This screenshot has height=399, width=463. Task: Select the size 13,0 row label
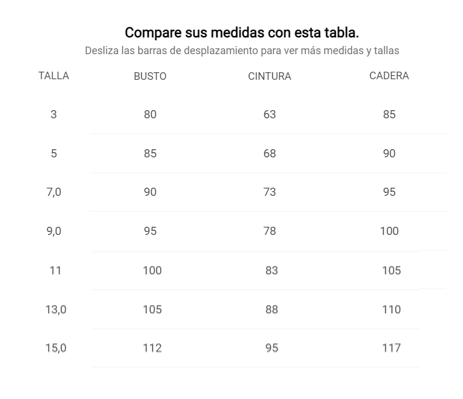click(56, 309)
